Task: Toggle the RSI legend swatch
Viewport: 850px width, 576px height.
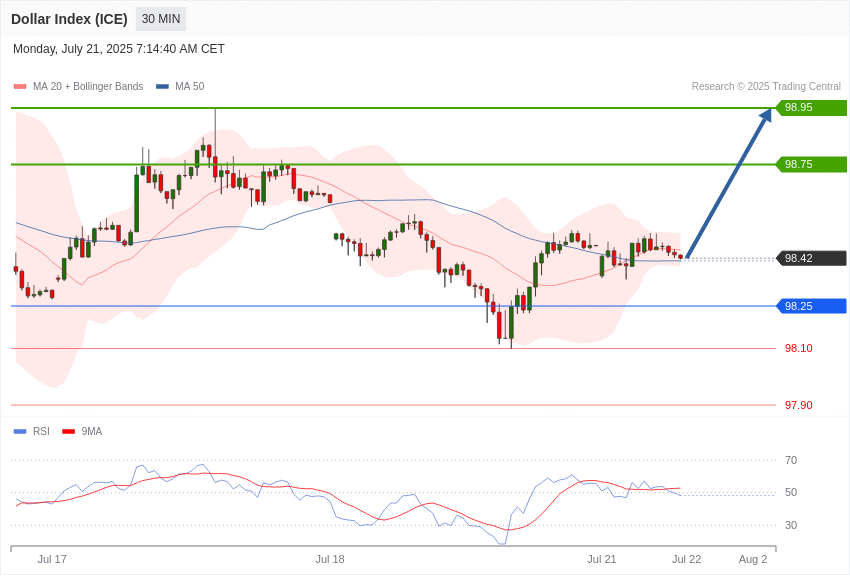Action: 20,431
